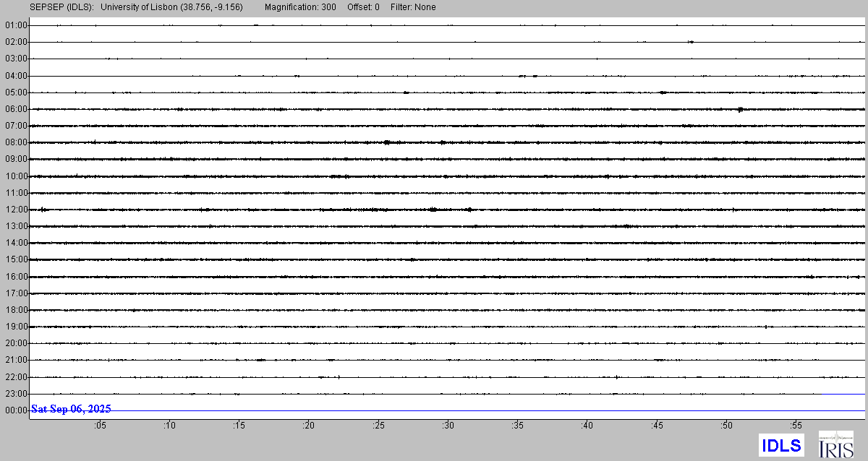This screenshot has height=461, width=868.
Task: Click the :30 minute axis tick label
Action: [x=448, y=426]
